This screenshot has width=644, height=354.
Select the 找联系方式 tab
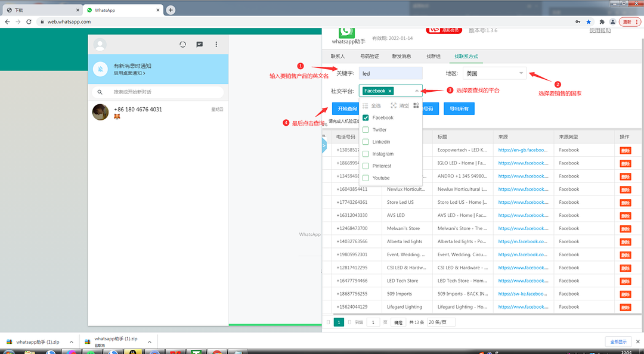[x=466, y=56]
